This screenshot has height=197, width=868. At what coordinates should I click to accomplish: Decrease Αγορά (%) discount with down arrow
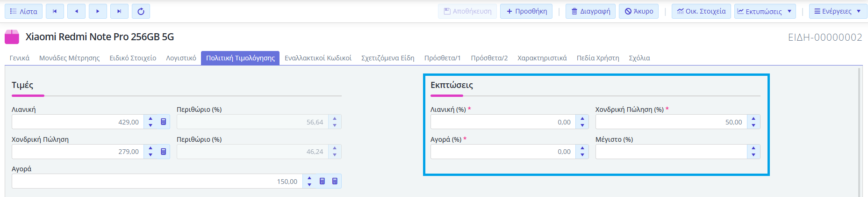[x=582, y=154]
